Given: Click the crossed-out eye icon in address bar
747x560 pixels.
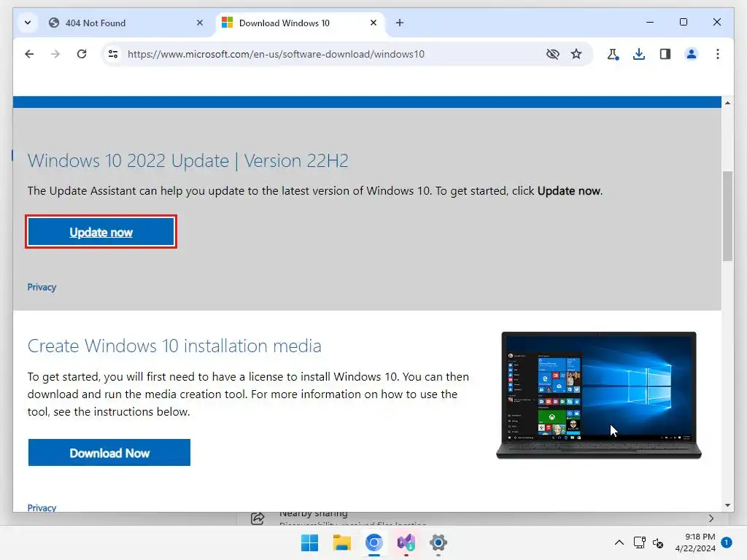Looking at the screenshot, I should tap(553, 54).
